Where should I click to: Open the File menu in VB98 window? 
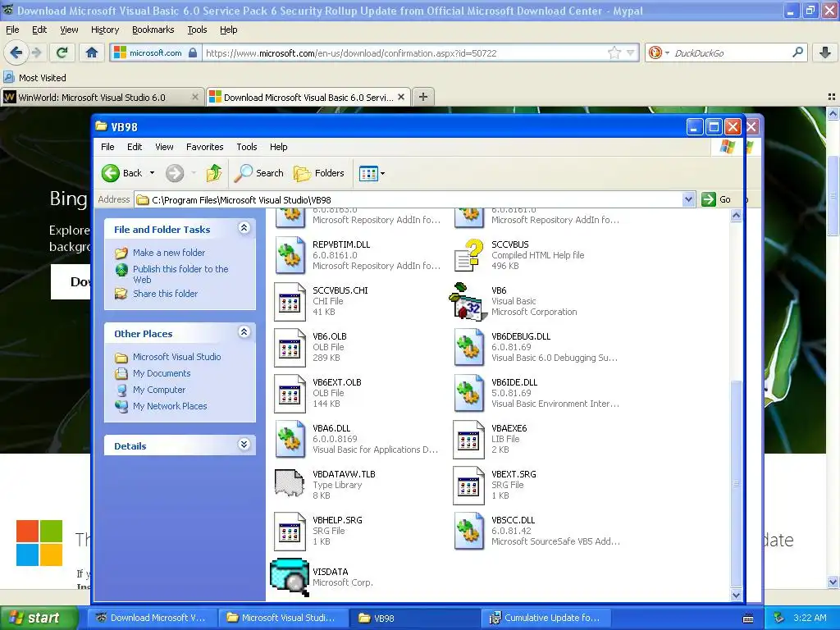(107, 147)
